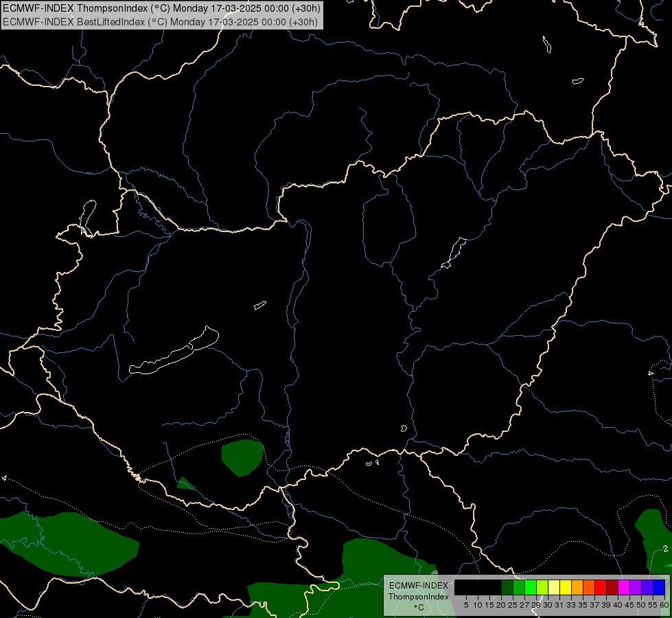Click the pale yellow 30–31 legend swatch
Screen dimensions: 672x618
tap(554, 587)
